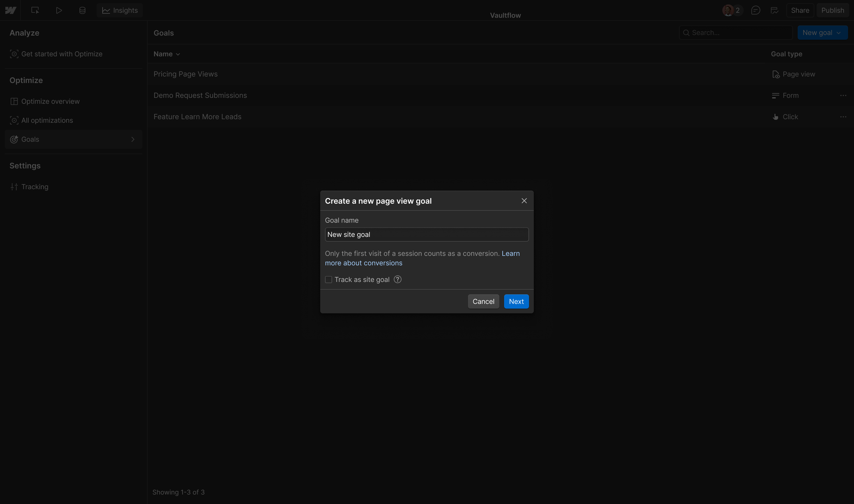
Task: Click the site goal help icon
Action: point(397,280)
